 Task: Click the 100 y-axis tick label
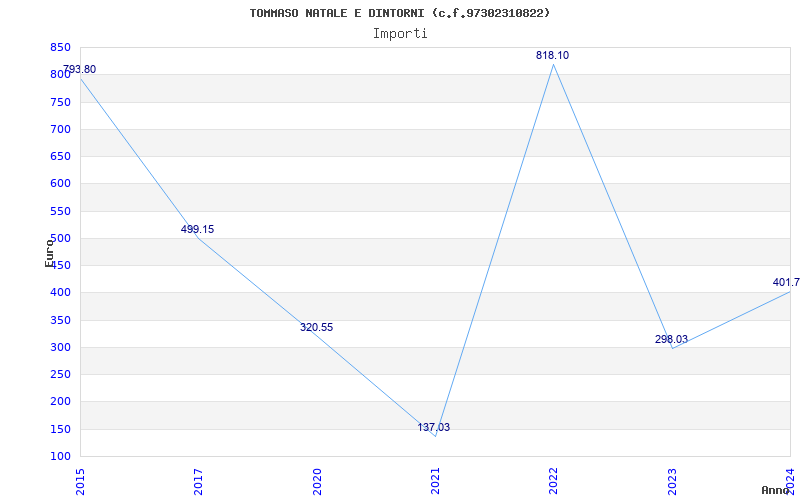(60, 457)
